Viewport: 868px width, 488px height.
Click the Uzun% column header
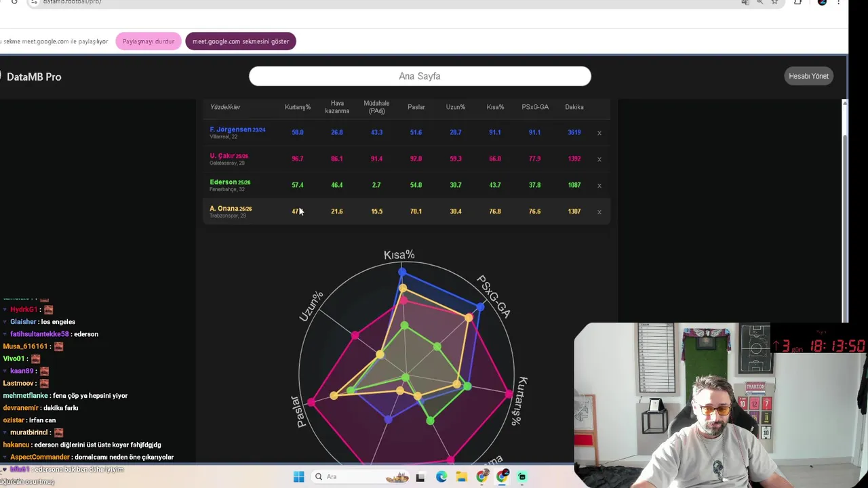point(456,107)
